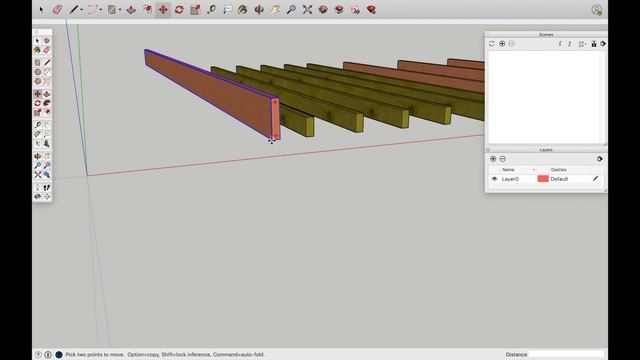Open 3D Warehouse from top toolbar

tap(323, 9)
